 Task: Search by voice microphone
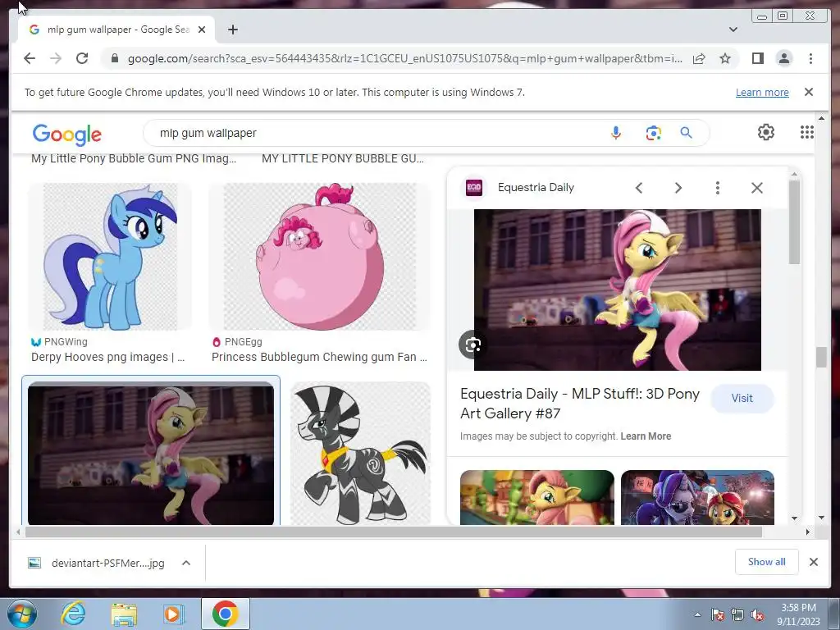pos(616,133)
